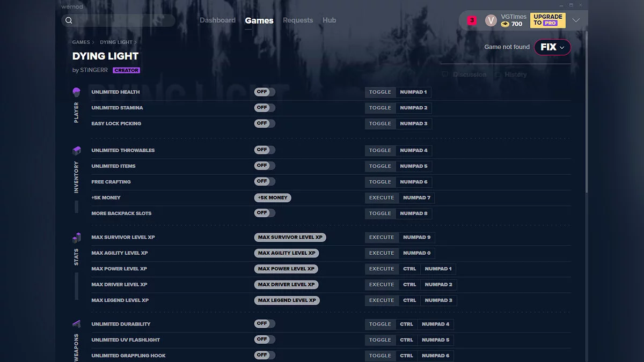644x362 pixels.
Task: Click GAMES in the breadcrumb trail
Action: pyautogui.click(x=81, y=42)
